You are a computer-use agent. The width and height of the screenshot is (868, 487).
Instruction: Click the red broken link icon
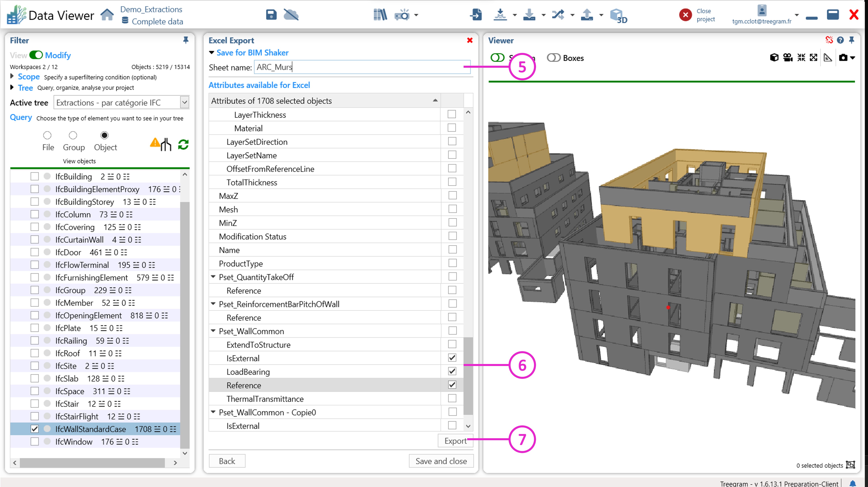coord(829,40)
